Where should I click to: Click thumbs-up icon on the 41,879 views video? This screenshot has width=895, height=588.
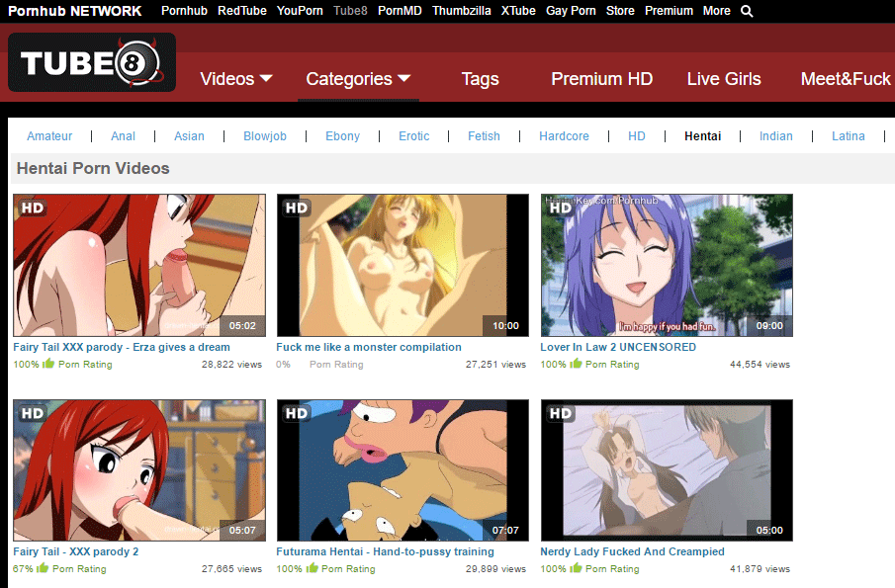click(576, 568)
